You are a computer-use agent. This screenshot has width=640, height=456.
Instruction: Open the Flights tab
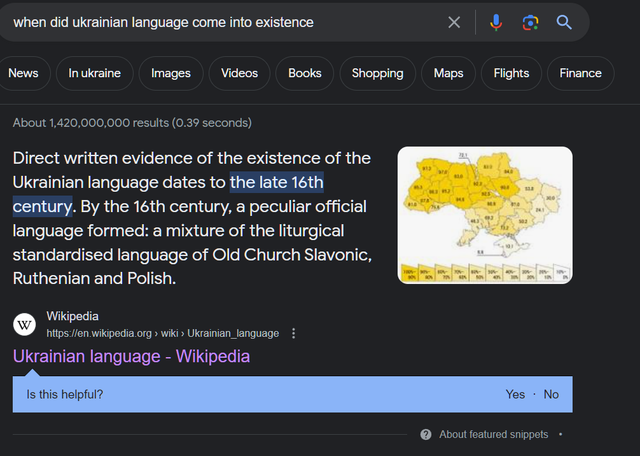click(x=511, y=73)
